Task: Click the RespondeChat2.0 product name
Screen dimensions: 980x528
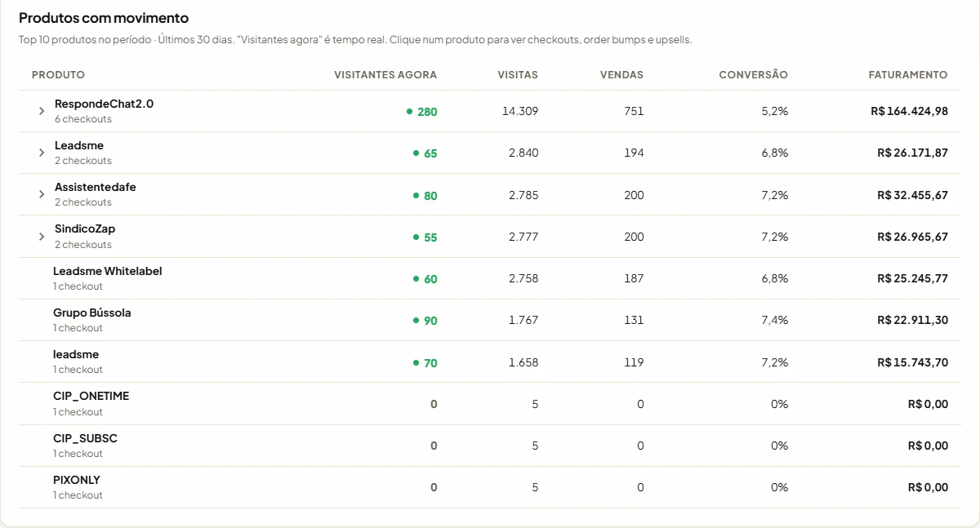Action: 104,104
